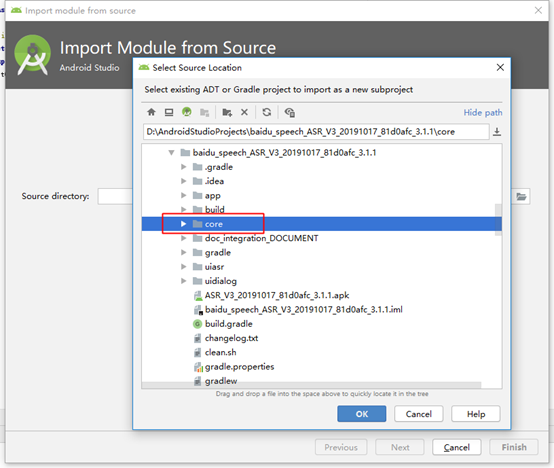Select the core folder
Screen dimensions: 554x468
coord(322,224)
